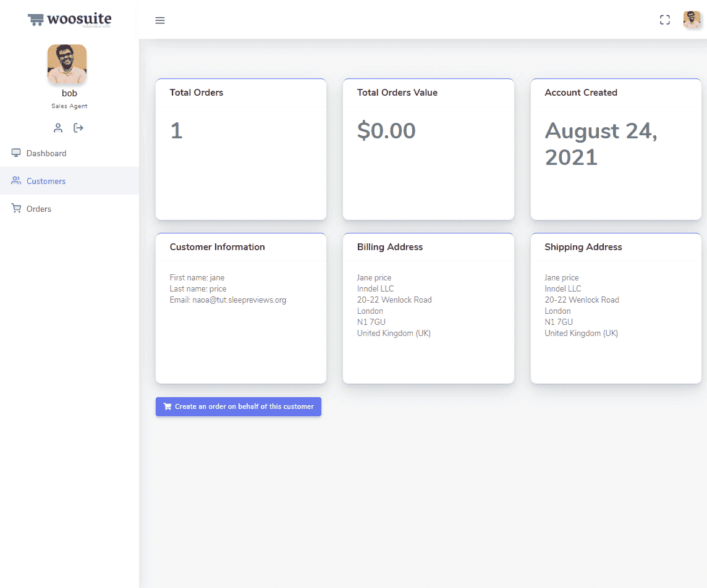707x588 pixels.
Task: Click the Total Orders card heading
Action: coord(197,93)
